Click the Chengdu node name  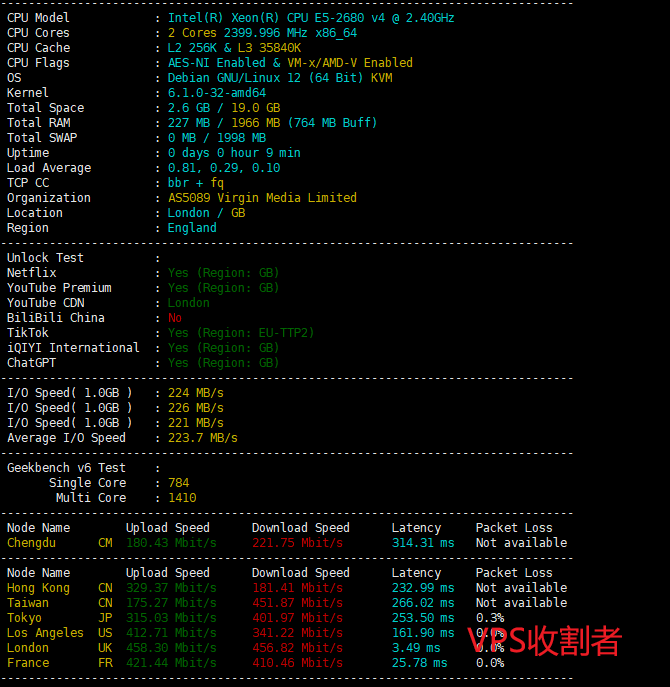click(x=31, y=543)
